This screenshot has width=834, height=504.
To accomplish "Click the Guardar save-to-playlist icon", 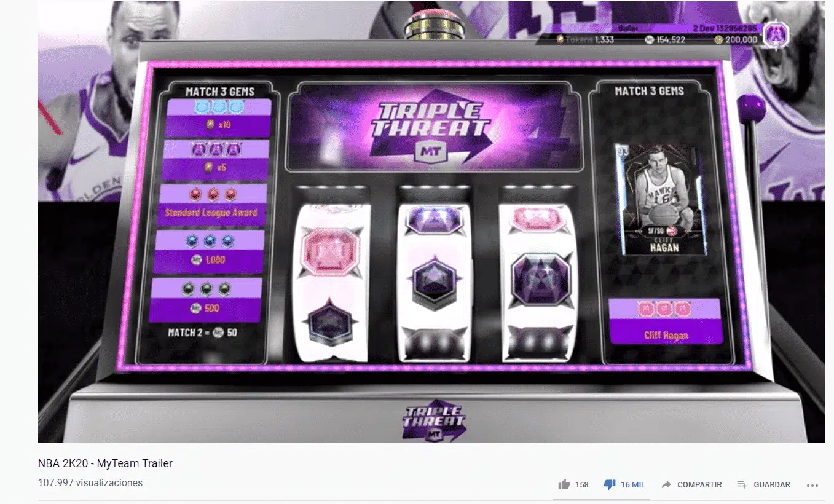I will pyautogui.click(x=742, y=484).
